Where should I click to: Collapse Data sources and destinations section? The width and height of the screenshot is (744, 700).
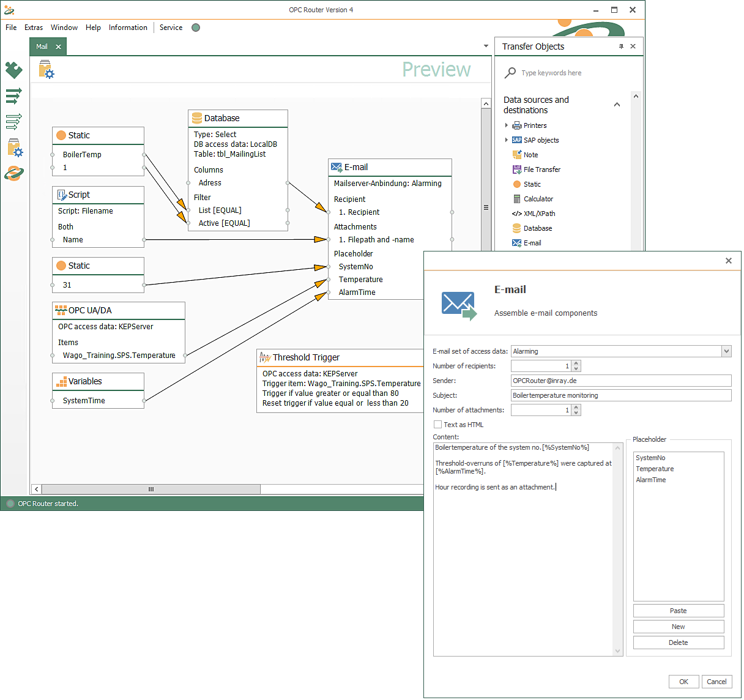pyautogui.click(x=617, y=105)
